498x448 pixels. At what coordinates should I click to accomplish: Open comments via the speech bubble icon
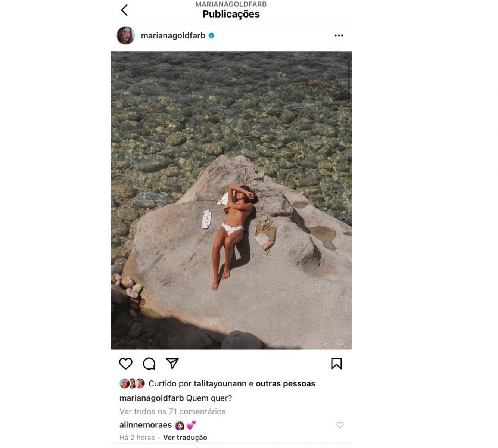pos(149,364)
